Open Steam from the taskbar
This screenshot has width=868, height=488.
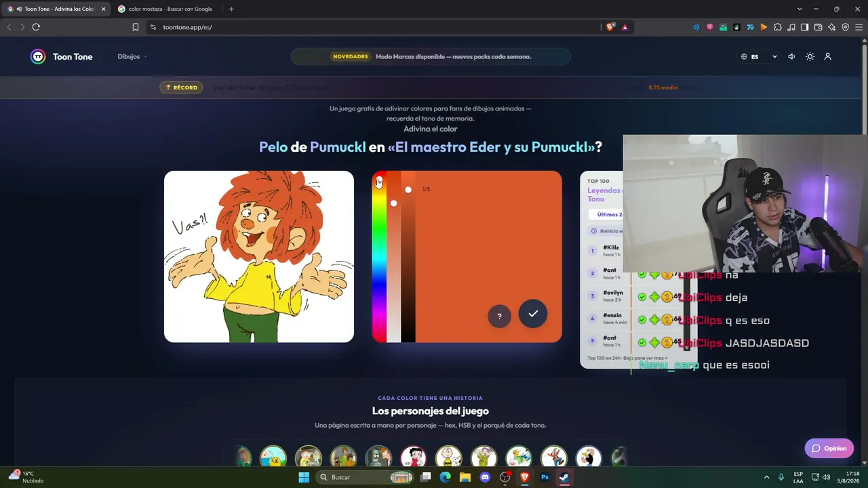(x=564, y=477)
